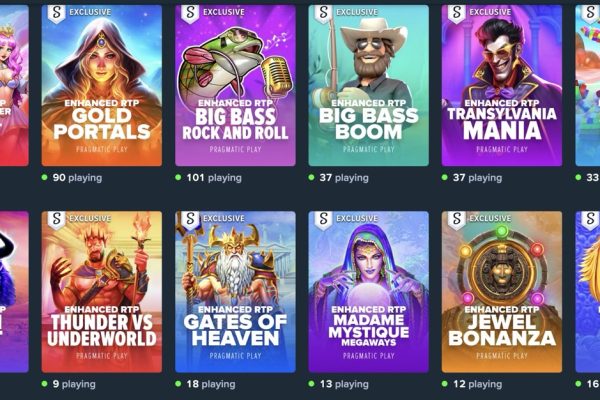This screenshot has width=600, height=400.
Task: Select the Madame Mystique Megaways tile
Action: 368,292
